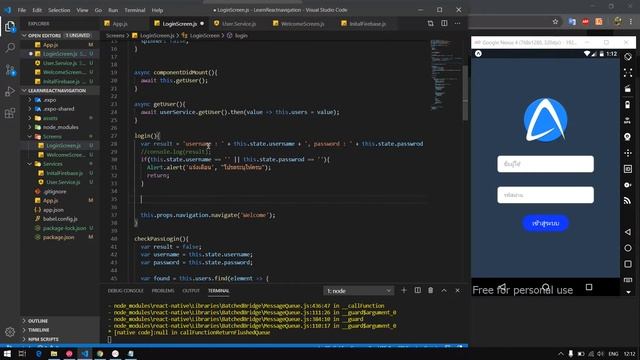Split the editor to the right
The image size is (640, 360).
click(444, 23)
